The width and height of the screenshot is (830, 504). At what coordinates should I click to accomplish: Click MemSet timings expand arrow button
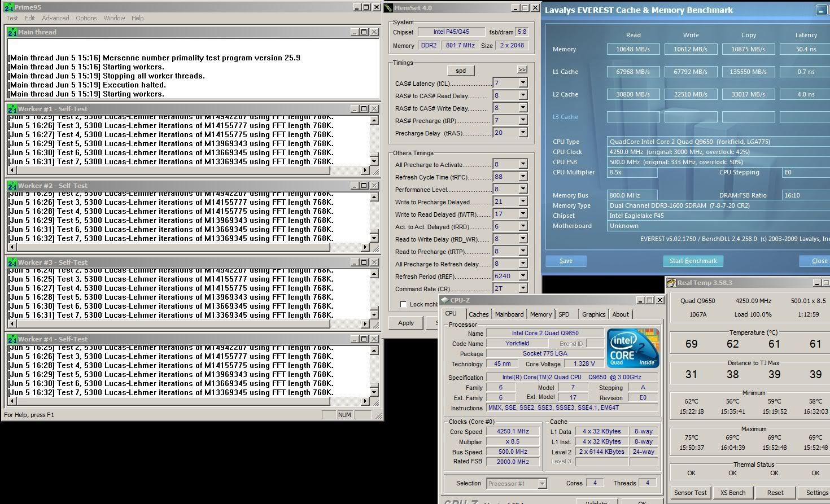click(522, 70)
